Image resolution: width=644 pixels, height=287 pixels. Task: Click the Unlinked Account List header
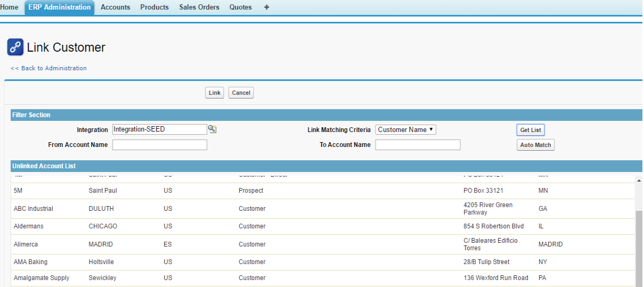click(x=327, y=166)
